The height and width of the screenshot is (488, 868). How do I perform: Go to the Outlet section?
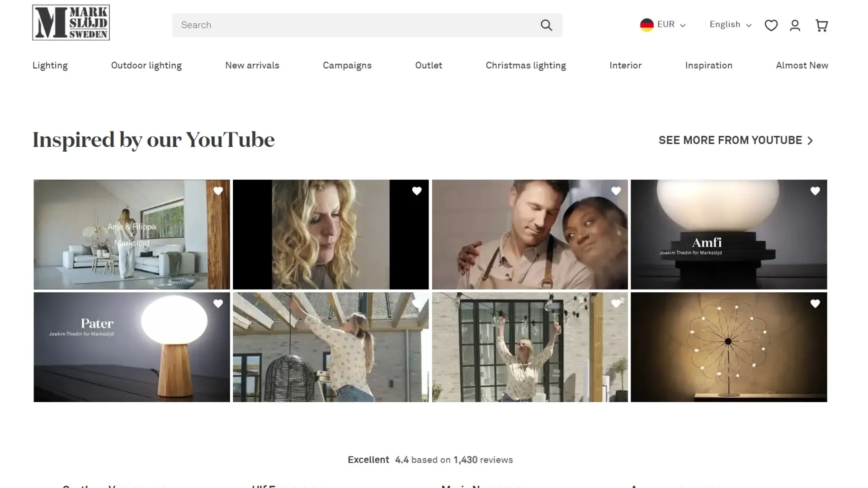point(429,66)
